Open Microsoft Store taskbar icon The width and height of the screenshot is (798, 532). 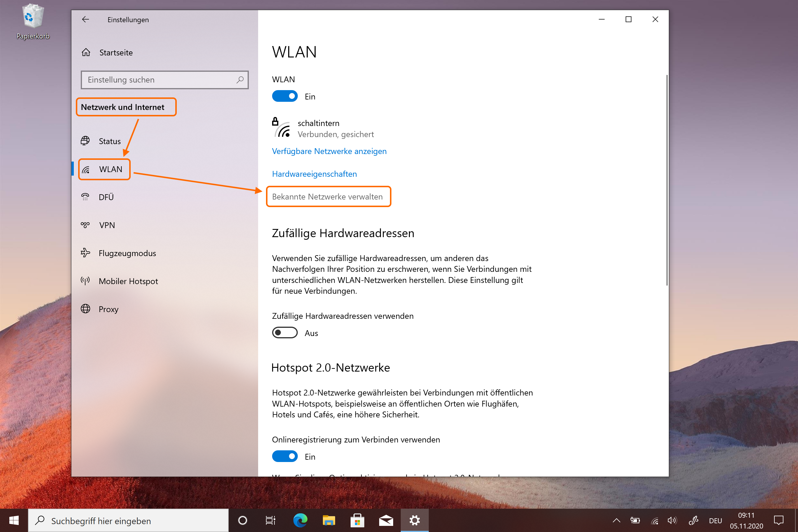pyautogui.click(x=357, y=520)
